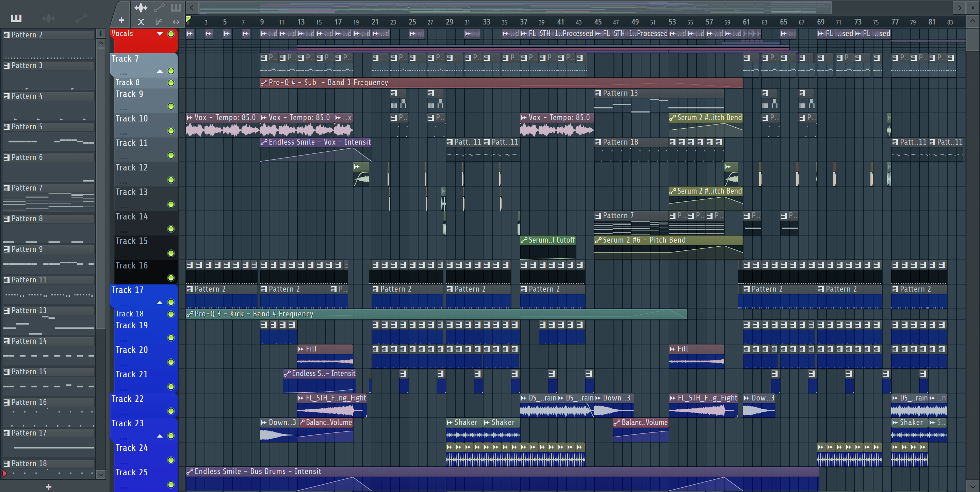The width and height of the screenshot is (980, 492).
Task: Click the small button beside Pattern 2 row
Action: pos(101,33)
